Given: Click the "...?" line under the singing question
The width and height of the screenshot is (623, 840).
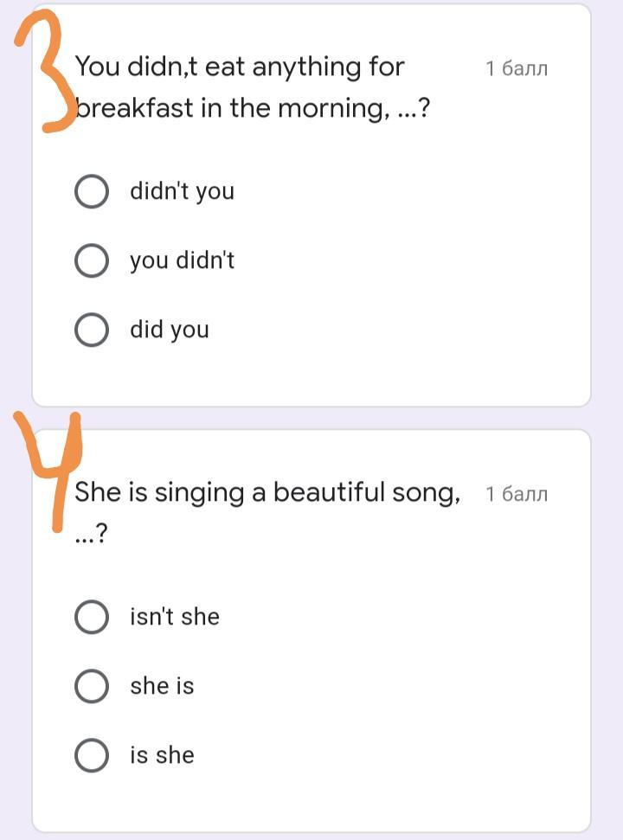Looking at the screenshot, I should (x=91, y=534).
